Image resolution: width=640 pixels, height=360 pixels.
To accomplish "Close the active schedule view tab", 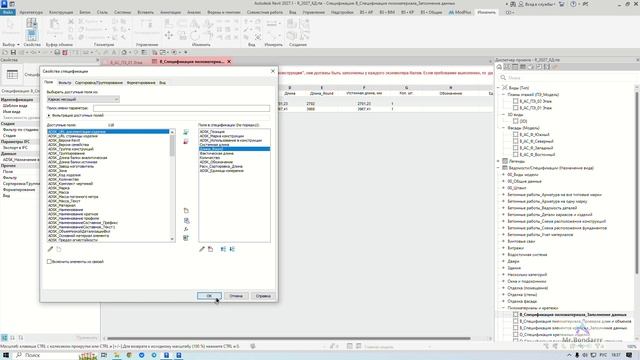I will tap(229, 62).
